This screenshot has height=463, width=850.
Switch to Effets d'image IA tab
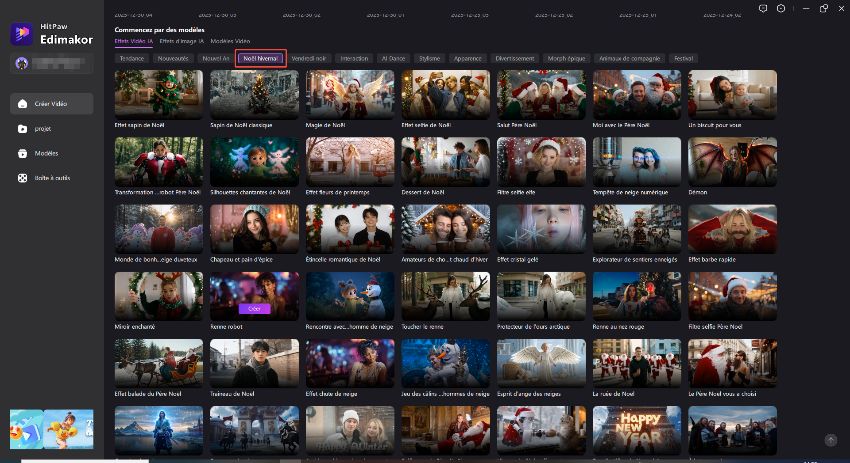[x=180, y=41]
